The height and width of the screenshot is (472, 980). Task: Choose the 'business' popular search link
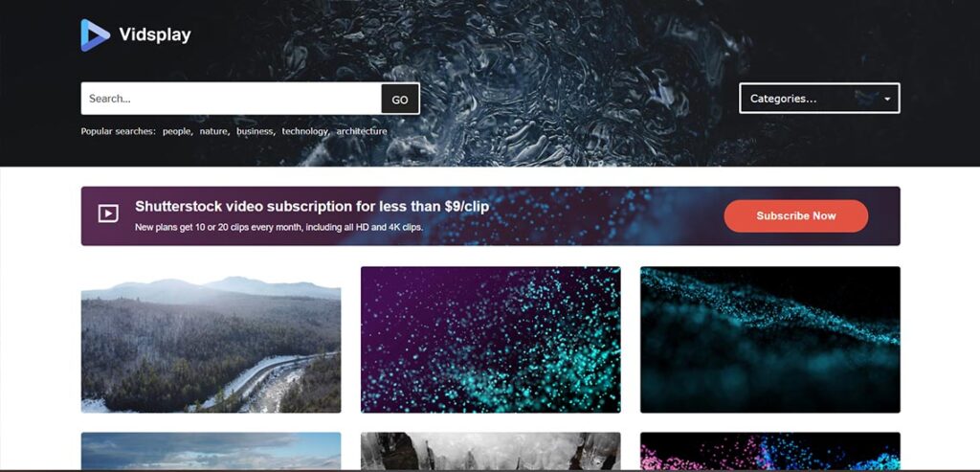pos(255,131)
